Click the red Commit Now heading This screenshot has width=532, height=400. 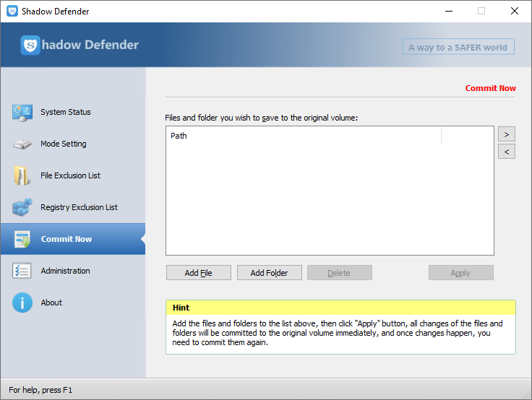click(x=490, y=88)
